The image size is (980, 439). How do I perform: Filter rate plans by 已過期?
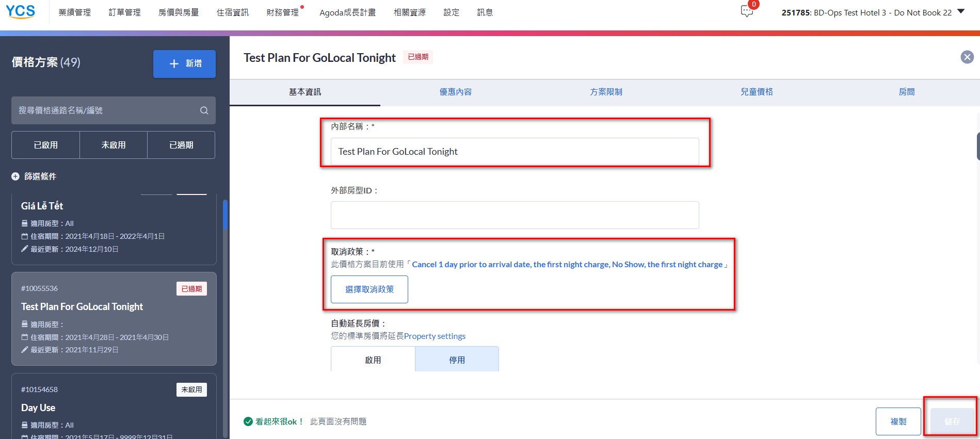point(181,145)
